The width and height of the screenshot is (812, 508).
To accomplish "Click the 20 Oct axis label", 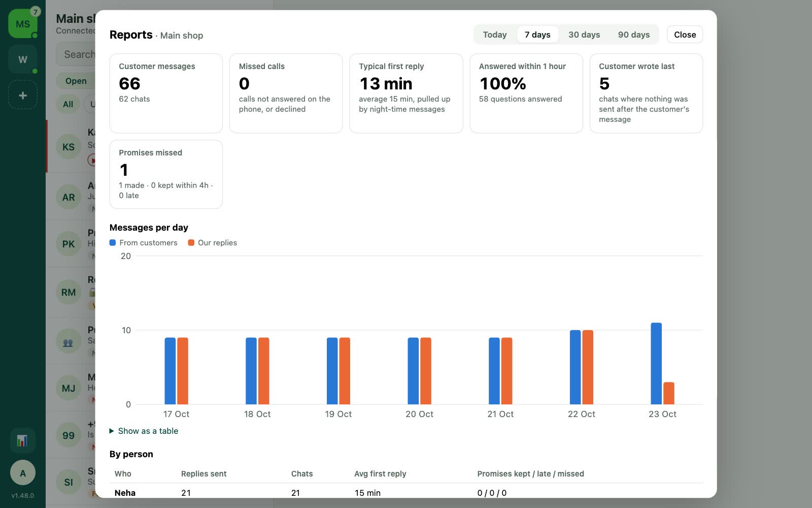I will coord(419,414).
